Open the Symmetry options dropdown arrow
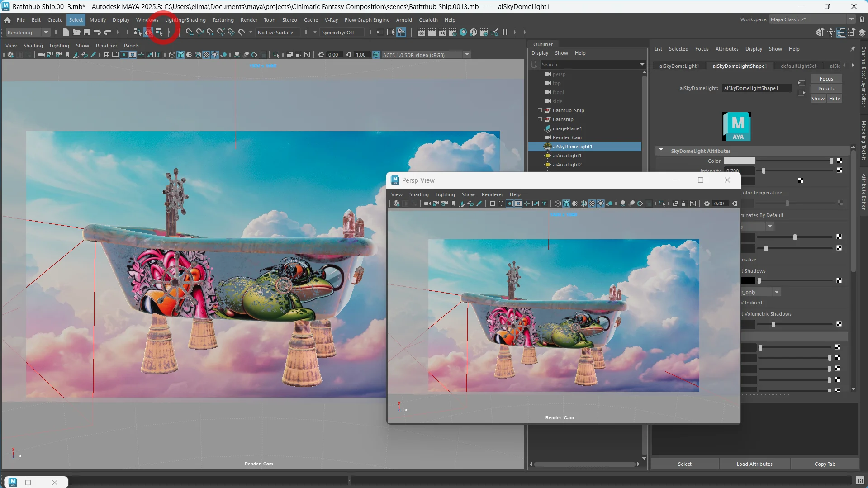 pyautogui.click(x=315, y=32)
